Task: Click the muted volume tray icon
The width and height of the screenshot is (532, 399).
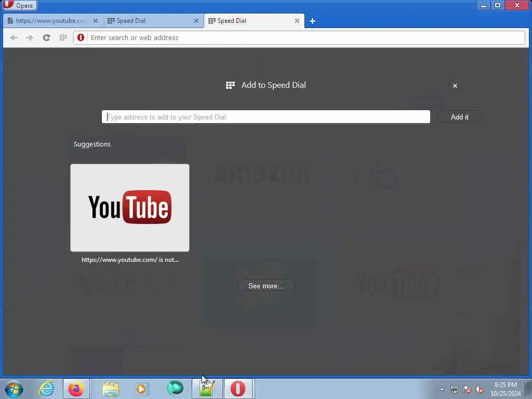Action: click(x=480, y=389)
